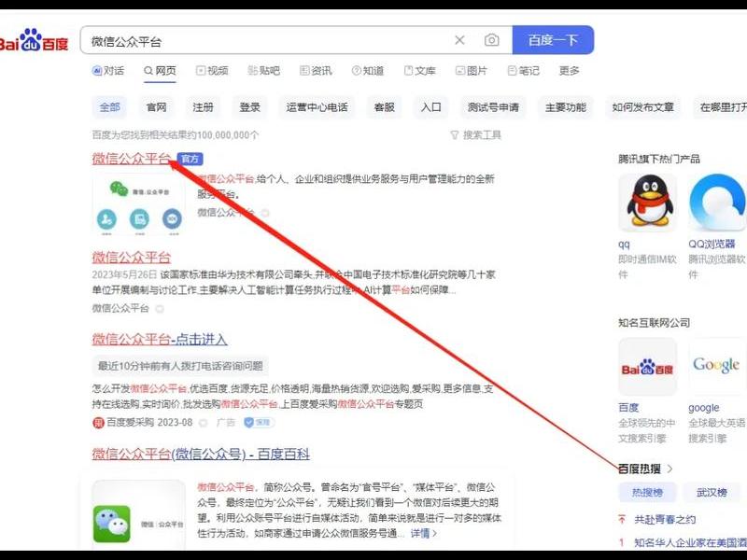747x560 pixels.
Task: Open hot topic 共赴青春之约
Action: pos(664,520)
